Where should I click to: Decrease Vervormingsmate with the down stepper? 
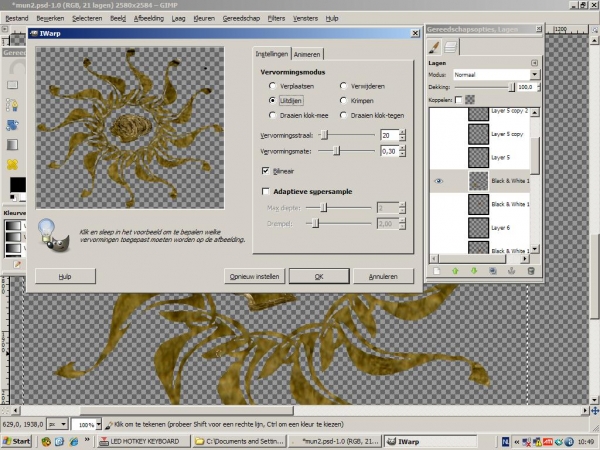tap(402, 154)
